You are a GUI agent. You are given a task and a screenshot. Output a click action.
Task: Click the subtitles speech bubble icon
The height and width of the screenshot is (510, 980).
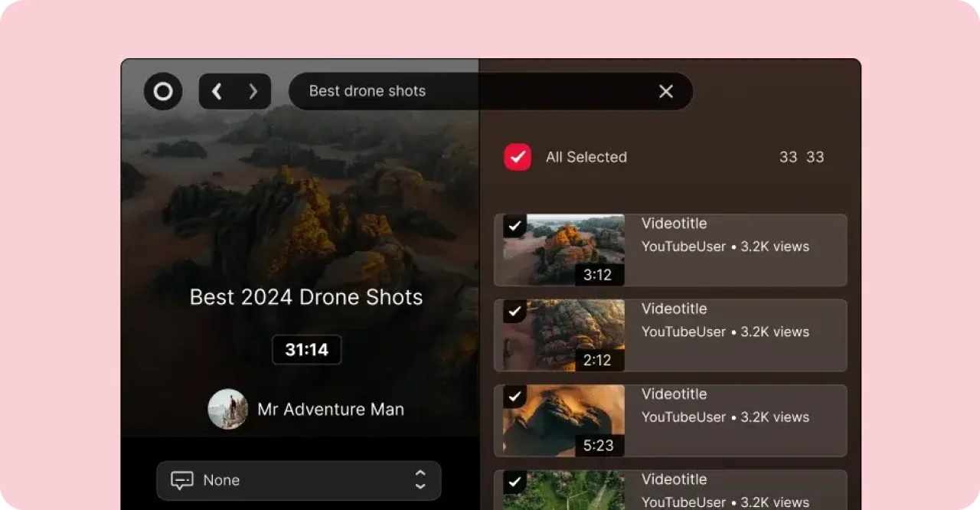(x=182, y=481)
